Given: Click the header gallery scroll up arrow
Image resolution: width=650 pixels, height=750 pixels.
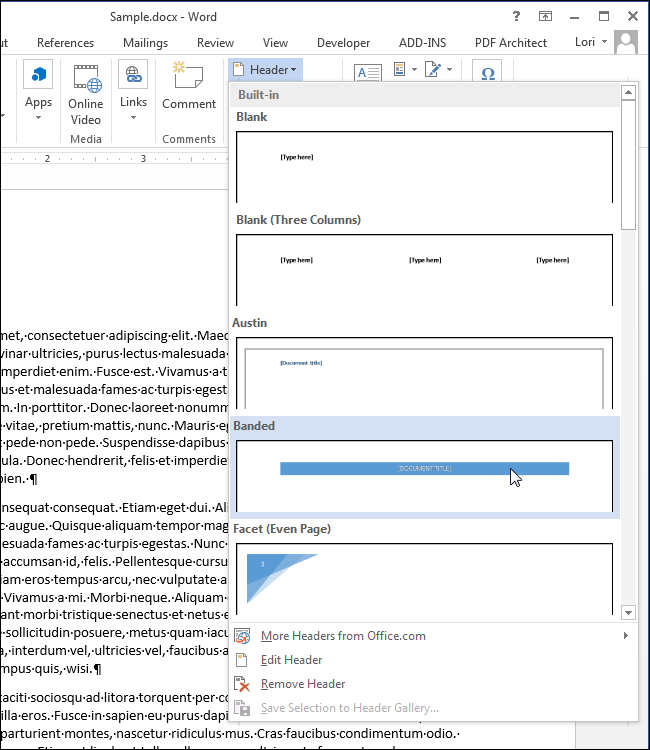Looking at the screenshot, I should (x=628, y=92).
